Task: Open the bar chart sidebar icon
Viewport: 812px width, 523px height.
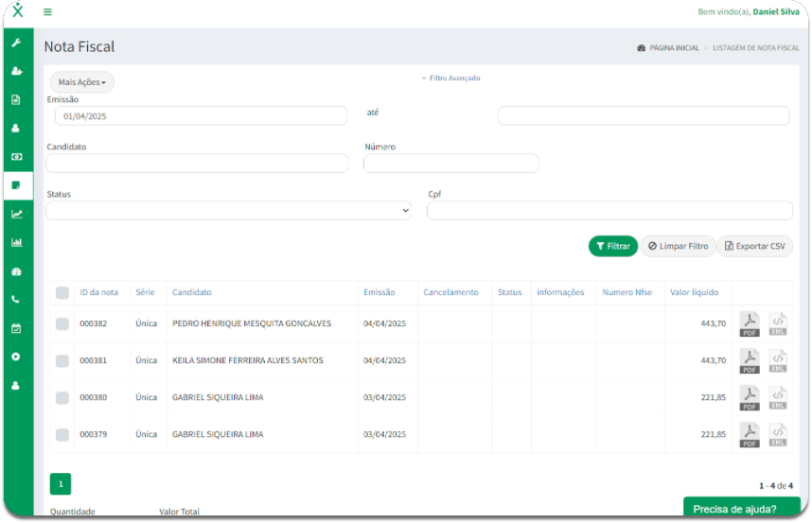Action: tap(17, 242)
